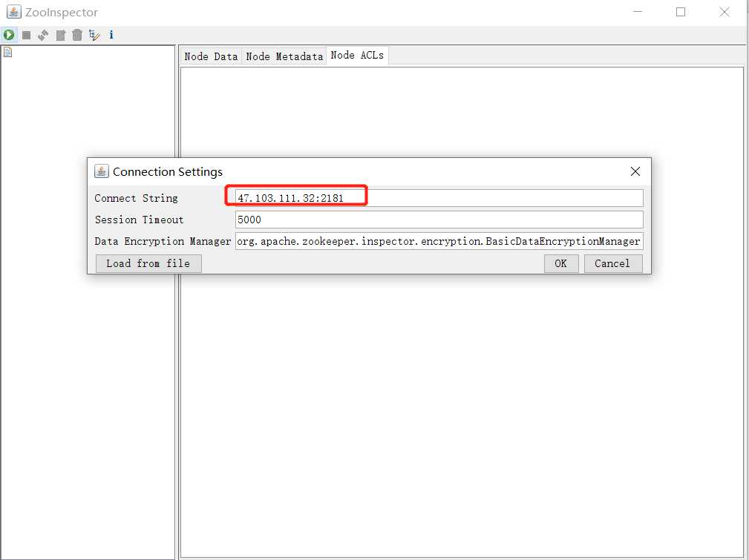
Task: Click the Delete Node trash icon
Action: pyautogui.click(x=77, y=35)
